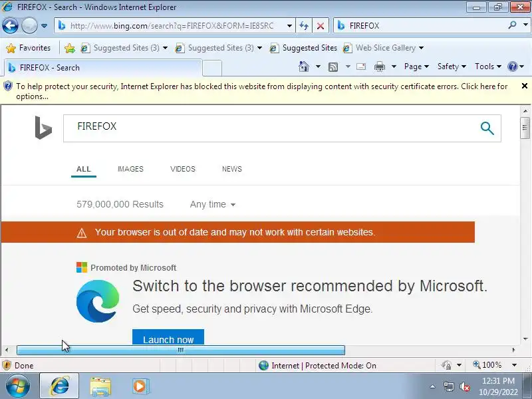Open the third Suggested Sites link
Image resolution: width=532 pixels, height=399 pixels.
[x=303, y=48]
